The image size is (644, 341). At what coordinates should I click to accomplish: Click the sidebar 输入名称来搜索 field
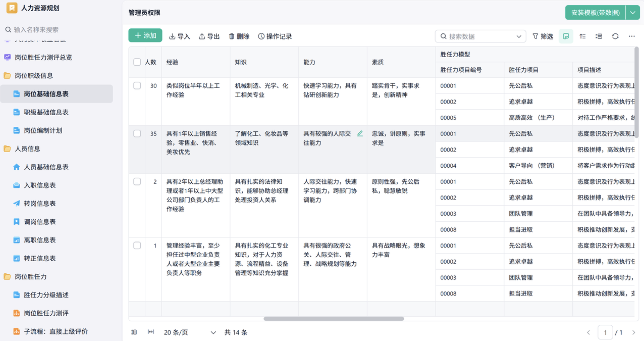pos(36,30)
